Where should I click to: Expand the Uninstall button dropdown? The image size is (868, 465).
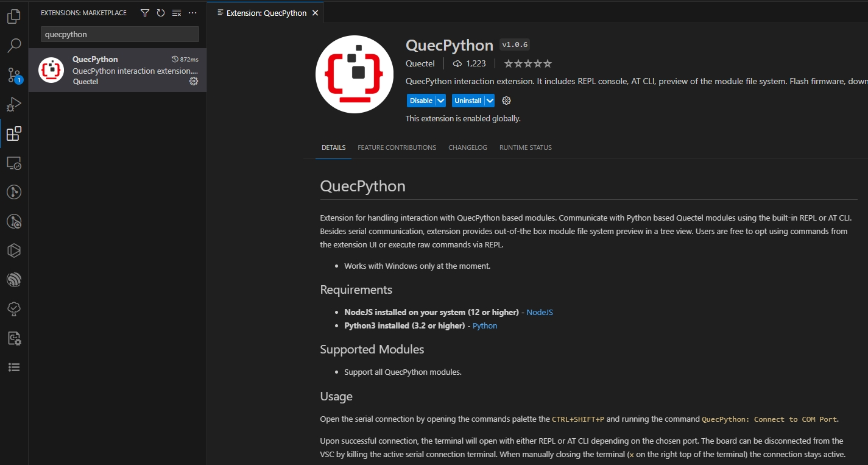[x=490, y=100]
